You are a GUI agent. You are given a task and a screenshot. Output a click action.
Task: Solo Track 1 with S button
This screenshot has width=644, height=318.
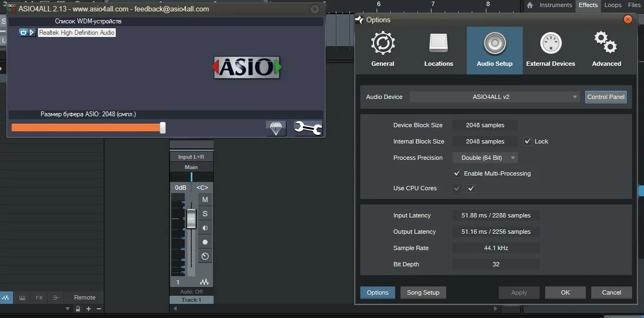tap(205, 214)
